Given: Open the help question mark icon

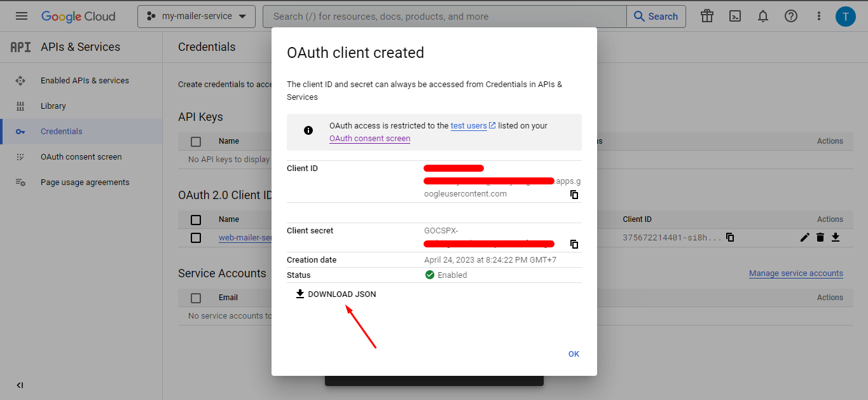Looking at the screenshot, I should click(x=790, y=16).
